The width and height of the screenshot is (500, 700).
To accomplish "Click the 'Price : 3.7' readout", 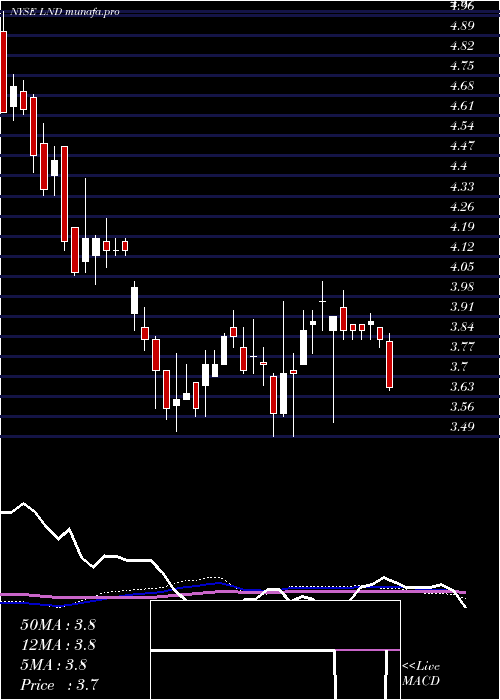I will [x=59, y=685].
